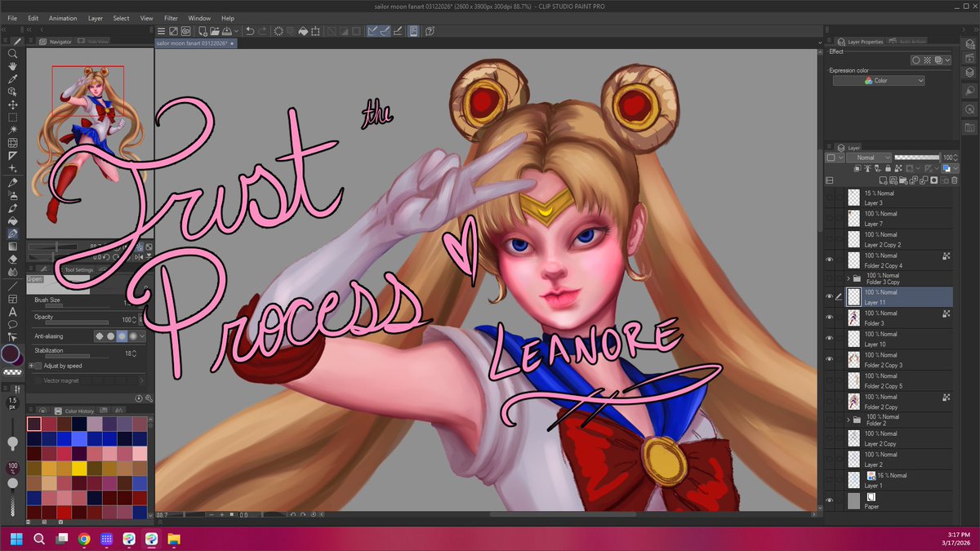Open File Explorer from the taskbar
Screen dimensions: 980x551
174,539
